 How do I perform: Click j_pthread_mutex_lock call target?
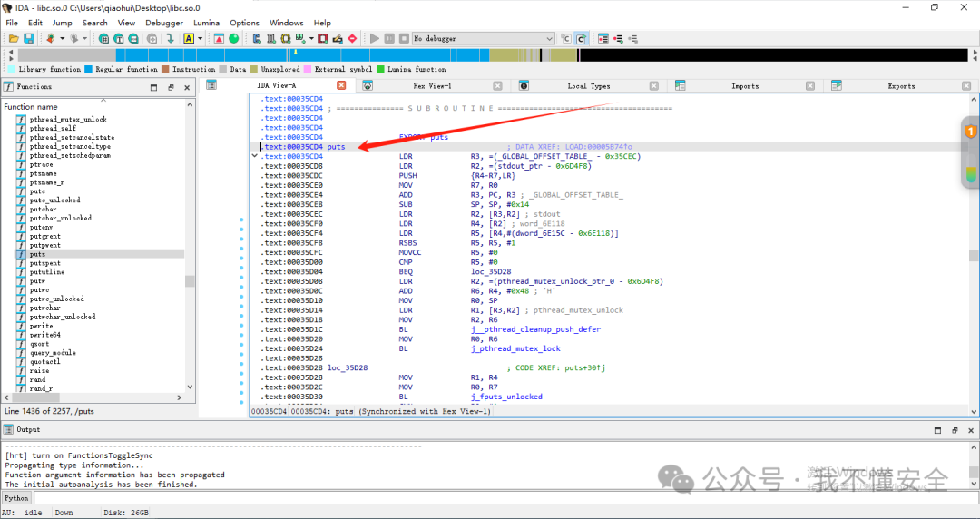(x=515, y=348)
